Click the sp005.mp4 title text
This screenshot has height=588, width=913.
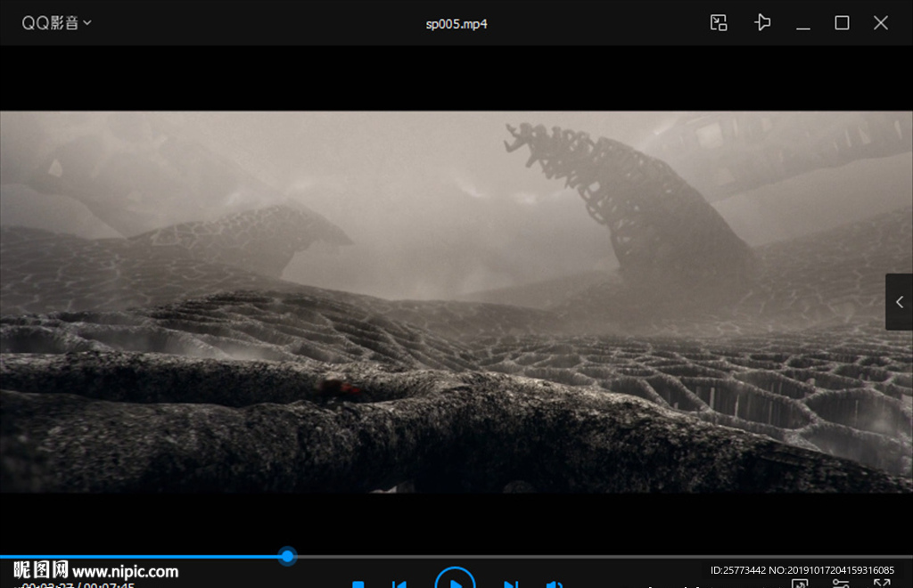pos(456,24)
